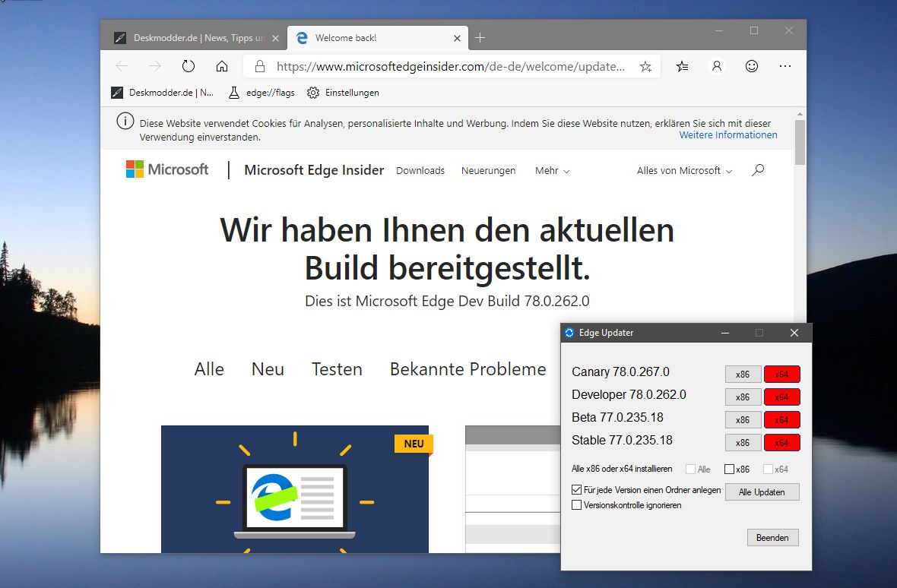Click the cookie notice info icon
This screenshot has width=897, height=588.
(x=125, y=121)
